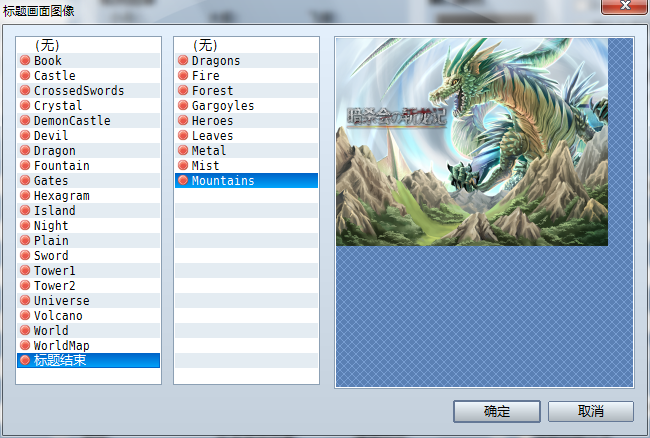Click the red icon beside Gargoyles
This screenshot has width=650, height=438.
(x=183, y=105)
